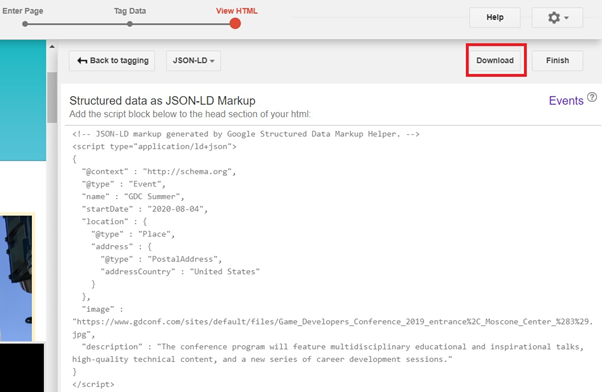Click the script type application/ld+json line
The height and width of the screenshot is (392, 602).
coord(154,147)
